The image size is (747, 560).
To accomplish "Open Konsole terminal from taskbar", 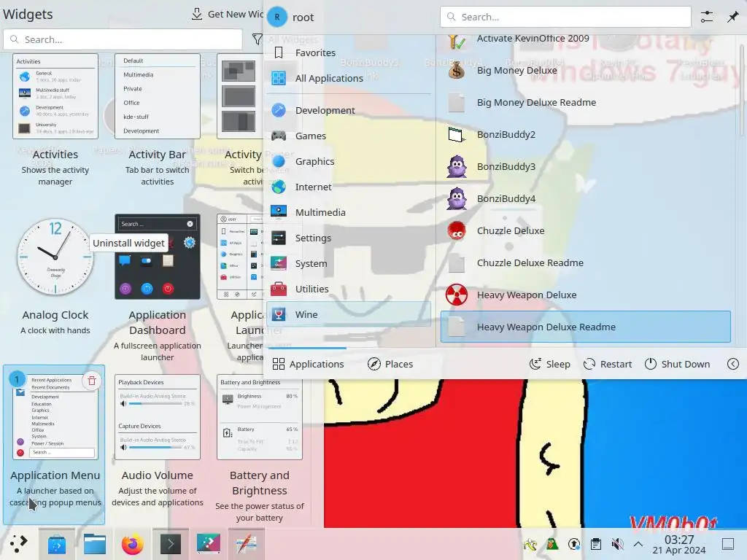I will [171, 544].
